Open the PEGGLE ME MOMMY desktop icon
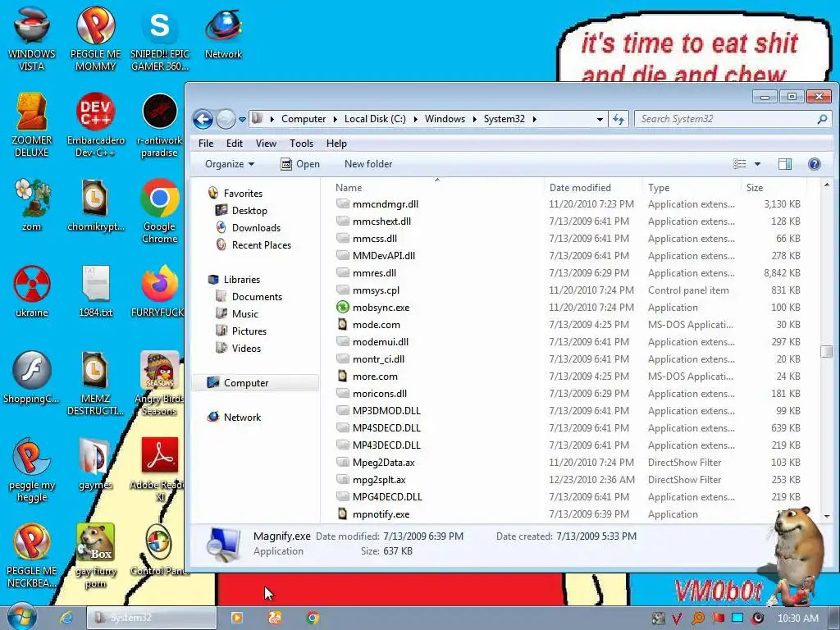 (95, 39)
